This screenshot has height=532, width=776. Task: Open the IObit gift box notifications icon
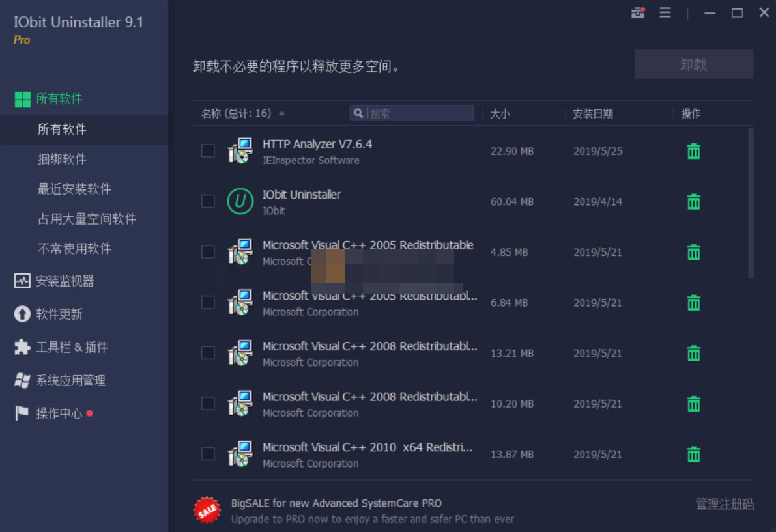[x=637, y=12]
